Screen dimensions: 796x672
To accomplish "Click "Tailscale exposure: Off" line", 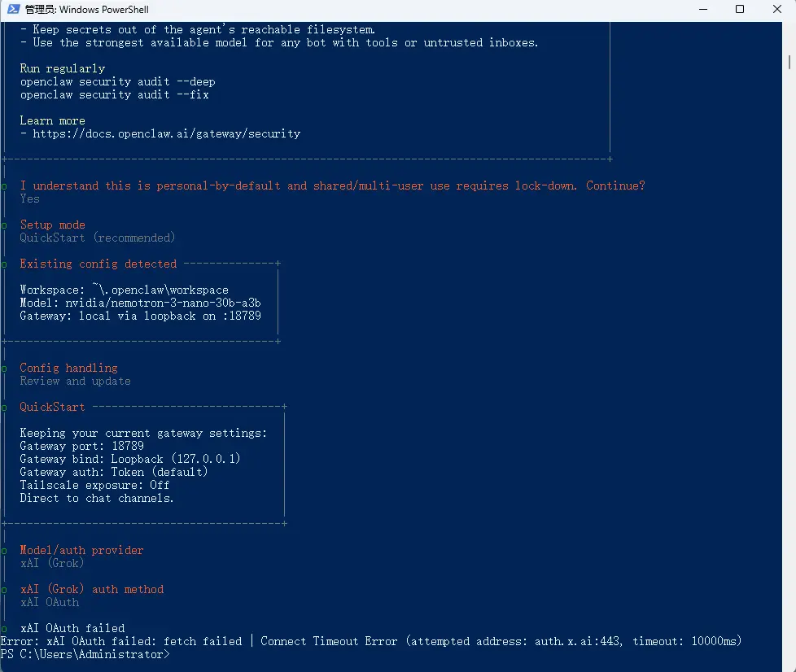I will [x=94, y=485].
